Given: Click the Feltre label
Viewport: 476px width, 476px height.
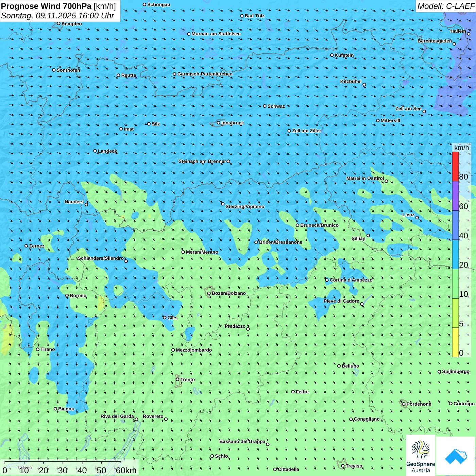Looking at the screenshot, I should click(x=302, y=392).
